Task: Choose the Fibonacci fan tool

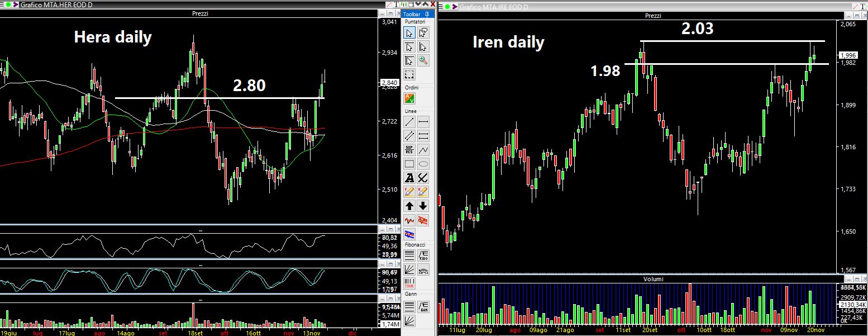Action: pyautogui.click(x=409, y=269)
